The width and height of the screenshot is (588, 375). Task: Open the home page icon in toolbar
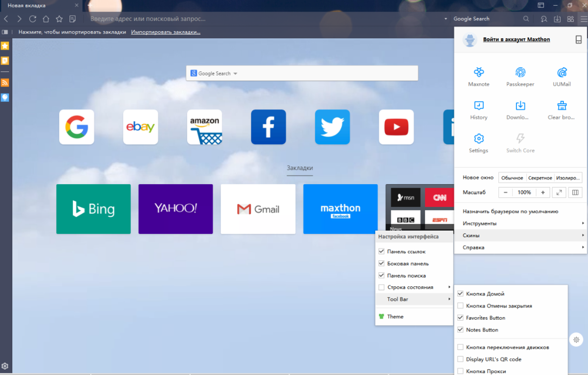[x=46, y=19]
